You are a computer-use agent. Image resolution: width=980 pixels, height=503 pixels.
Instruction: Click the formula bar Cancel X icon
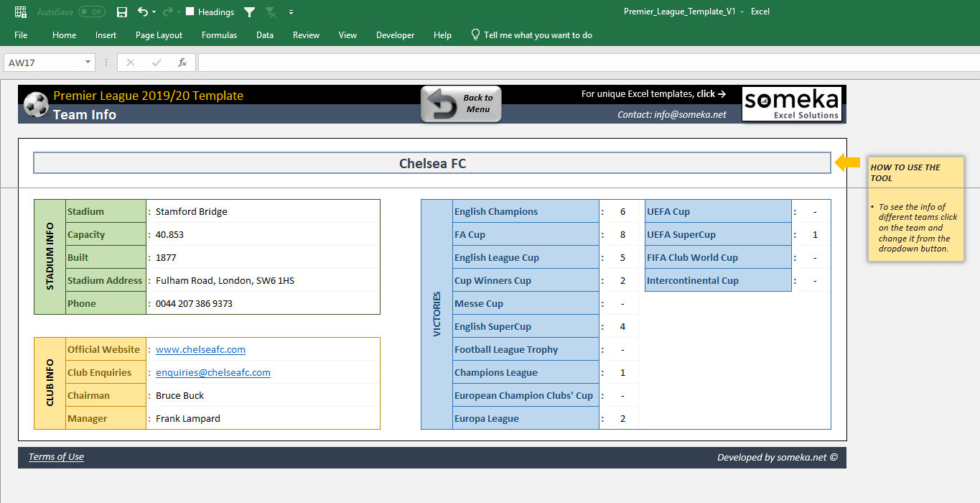pyautogui.click(x=131, y=63)
